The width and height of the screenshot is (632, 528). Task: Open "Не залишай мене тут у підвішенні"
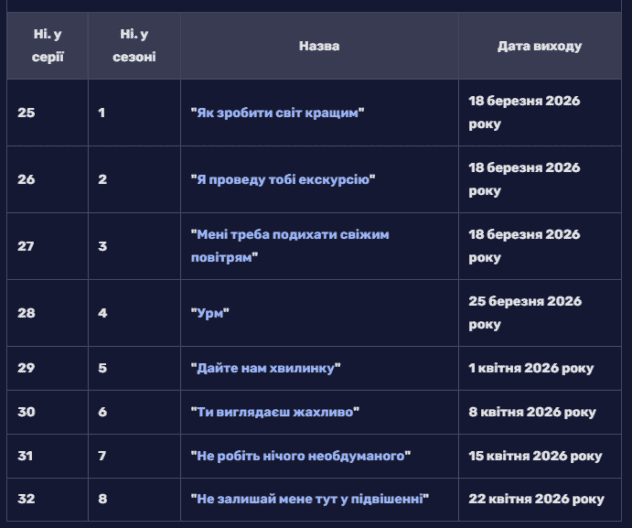tap(310, 499)
